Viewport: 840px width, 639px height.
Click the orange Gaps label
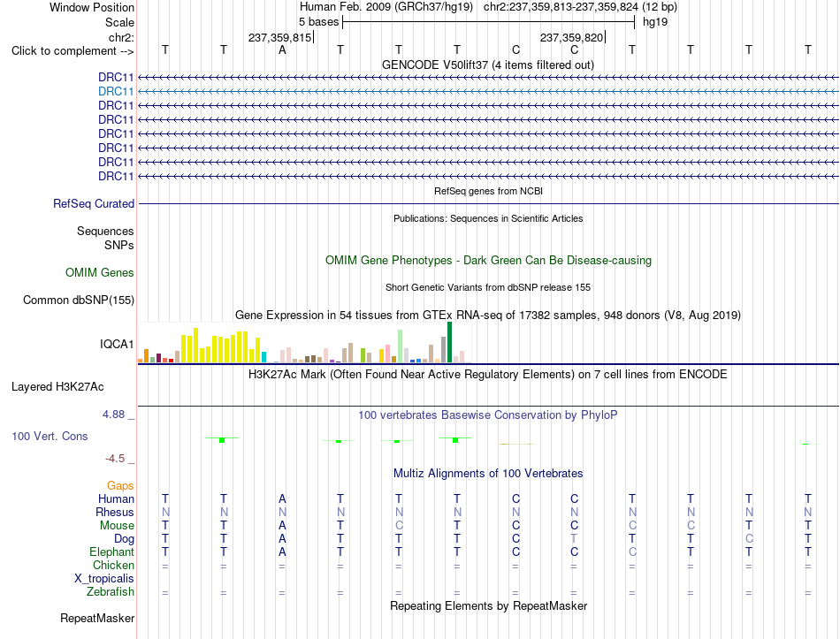(x=120, y=485)
